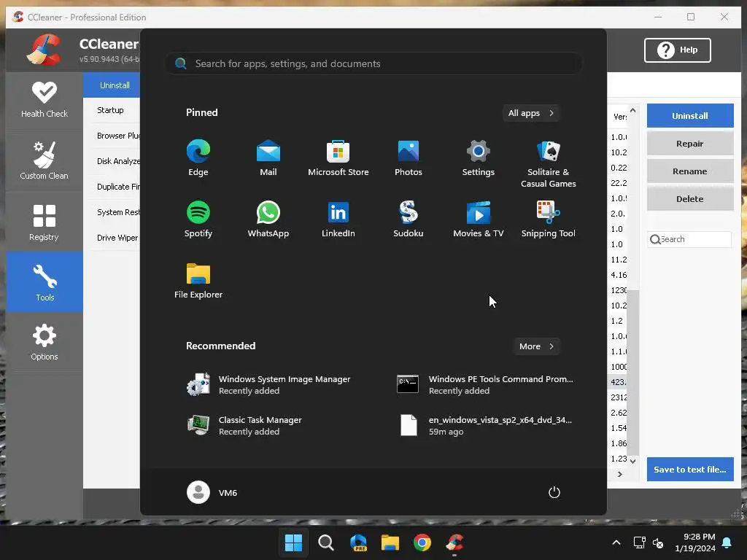Open CCleaner Help
747x560 pixels.
point(678,50)
